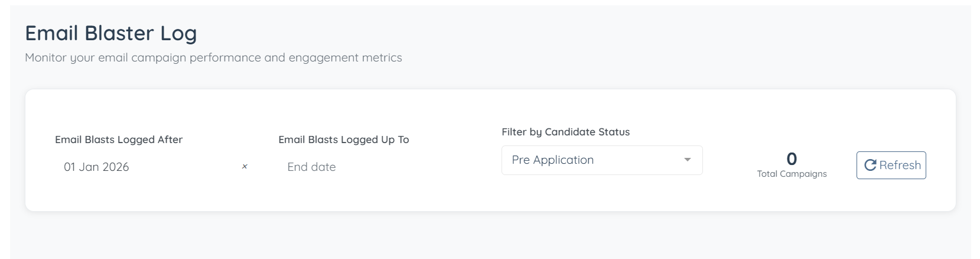Click the Refresh label text
The width and height of the screenshot is (980, 259).
900,166
